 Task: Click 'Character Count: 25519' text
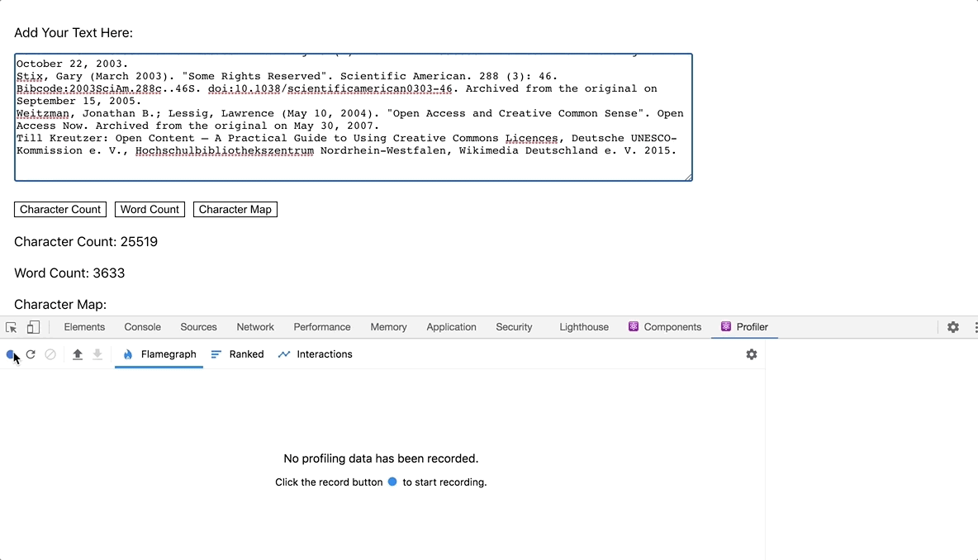[86, 242]
